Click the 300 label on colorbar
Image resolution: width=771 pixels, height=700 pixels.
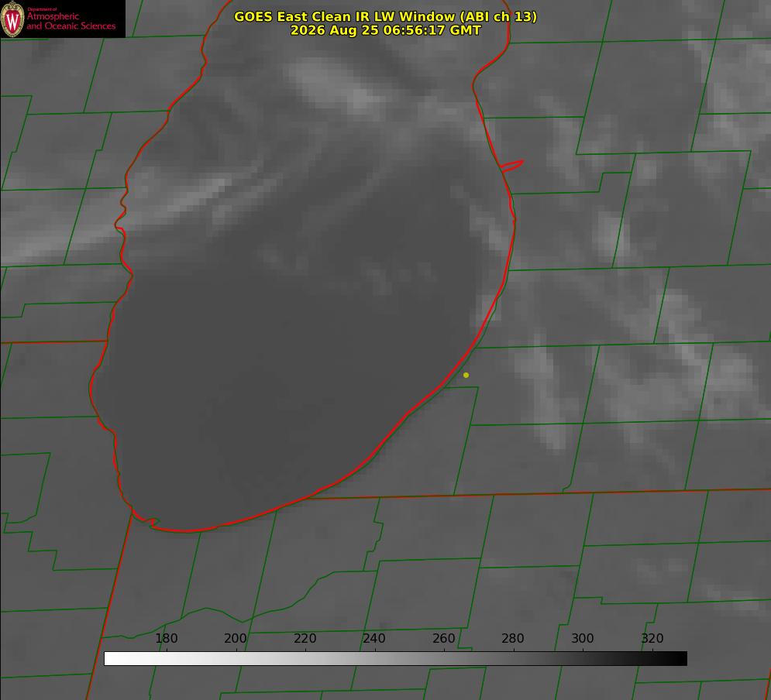[583, 638]
